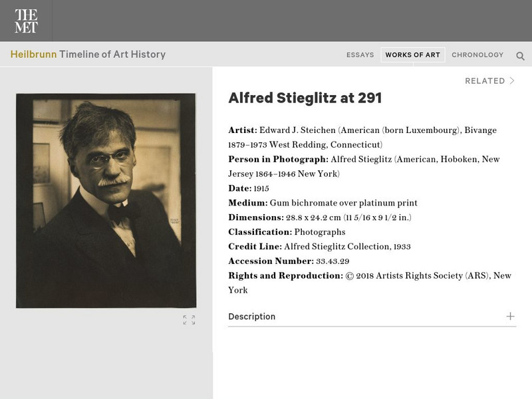The image size is (532, 399).
Task: Open the Heilbrunn Timeline of Art History link
Action: 88,55
